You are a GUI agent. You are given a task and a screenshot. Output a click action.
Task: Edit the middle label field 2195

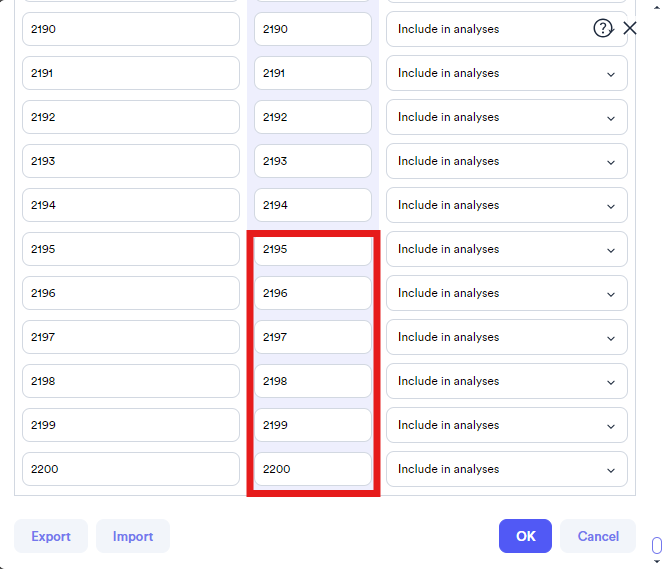313,249
